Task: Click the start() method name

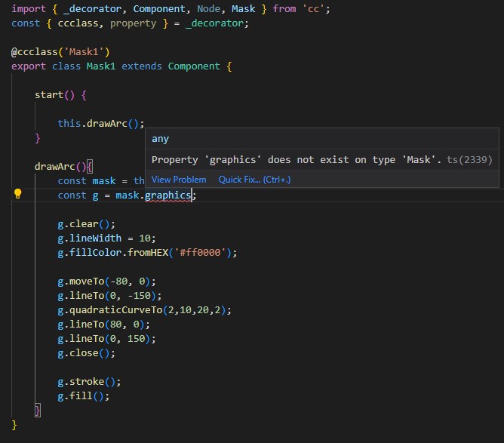Action: click(49, 95)
